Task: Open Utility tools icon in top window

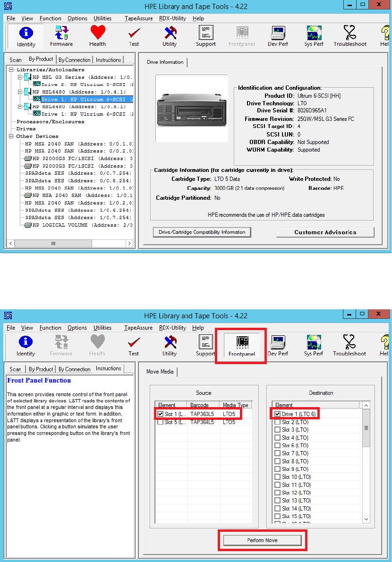Action: [170, 36]
